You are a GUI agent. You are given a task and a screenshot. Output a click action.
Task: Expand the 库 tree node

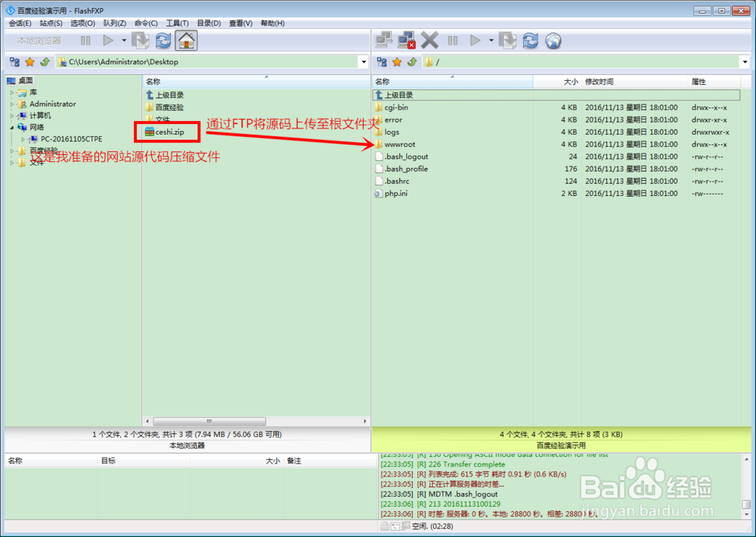[x=12, y=92]
